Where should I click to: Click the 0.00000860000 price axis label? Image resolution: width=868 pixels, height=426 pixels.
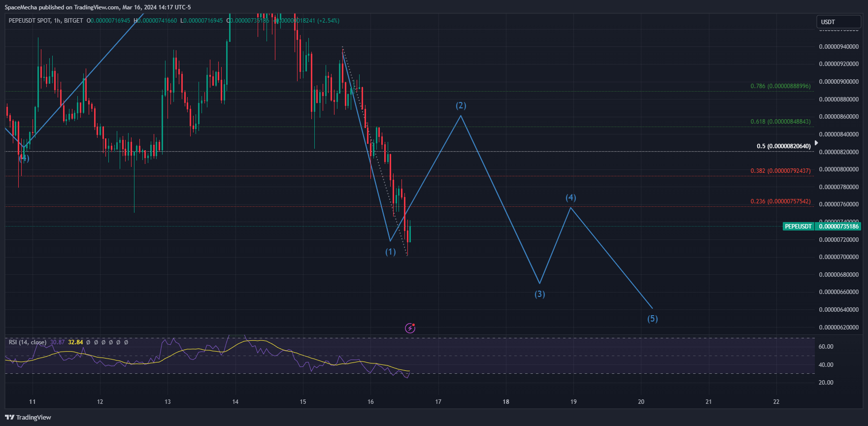click(839, 117)
